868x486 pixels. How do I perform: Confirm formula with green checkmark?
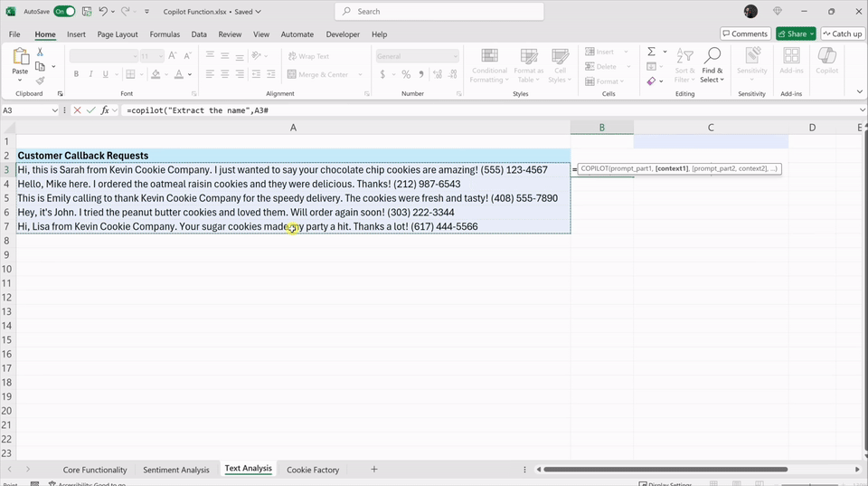click(90, 110)
